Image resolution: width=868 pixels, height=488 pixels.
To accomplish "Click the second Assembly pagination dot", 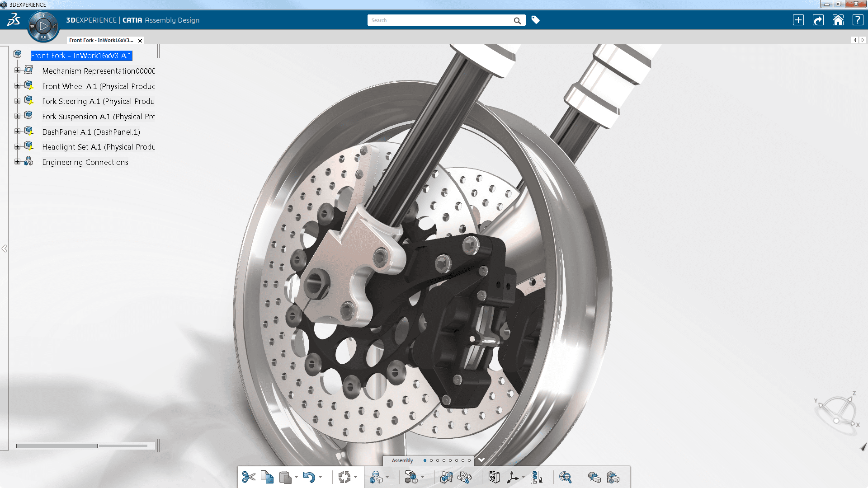I will 431,460.
